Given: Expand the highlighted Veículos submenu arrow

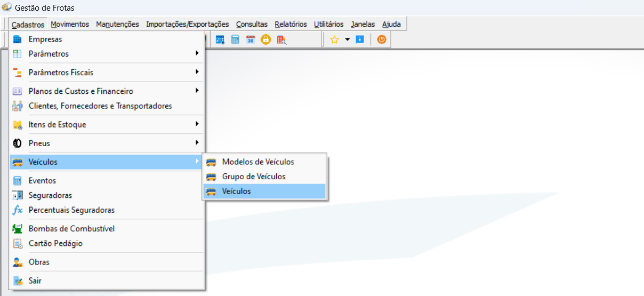Looking at the screenshot, I should tap(197, 162).
